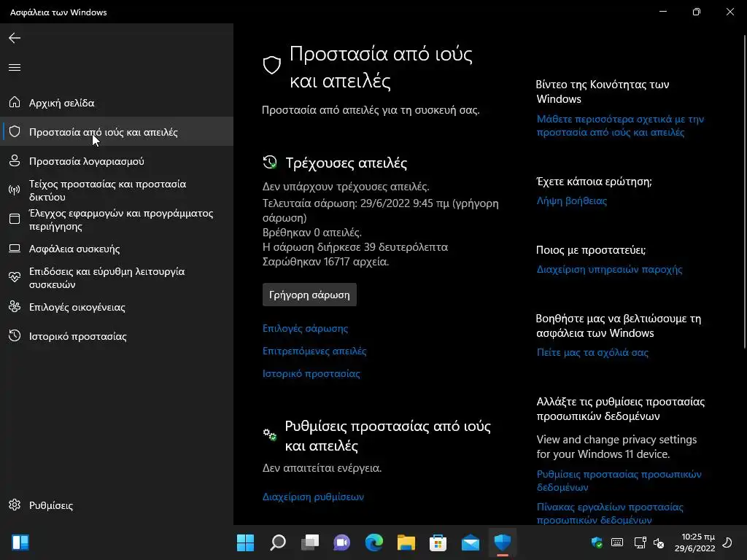Open Επιλογές σάρωσης link
Viewport: 747px width, 560px height.
point(305,328)
